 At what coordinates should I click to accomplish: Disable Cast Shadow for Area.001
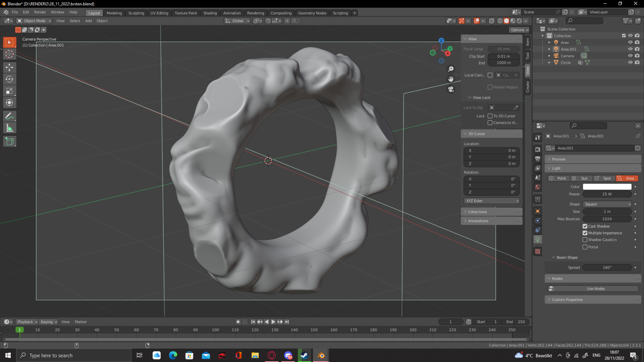[x=585, y=226]
